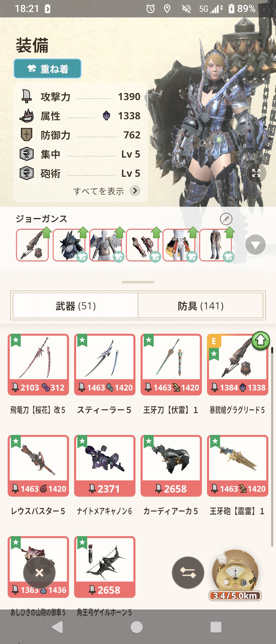Tap the Android back navigation button
The width and height of the screenshot is (276, 644).
(57, 627)
